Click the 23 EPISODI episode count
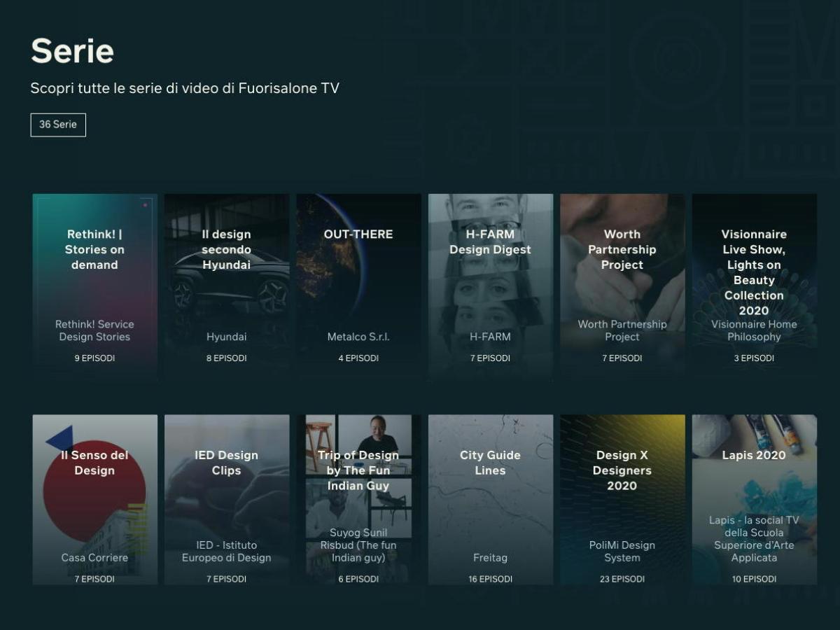This screenshot has height=630, width=840. click(x=622, y=579)
